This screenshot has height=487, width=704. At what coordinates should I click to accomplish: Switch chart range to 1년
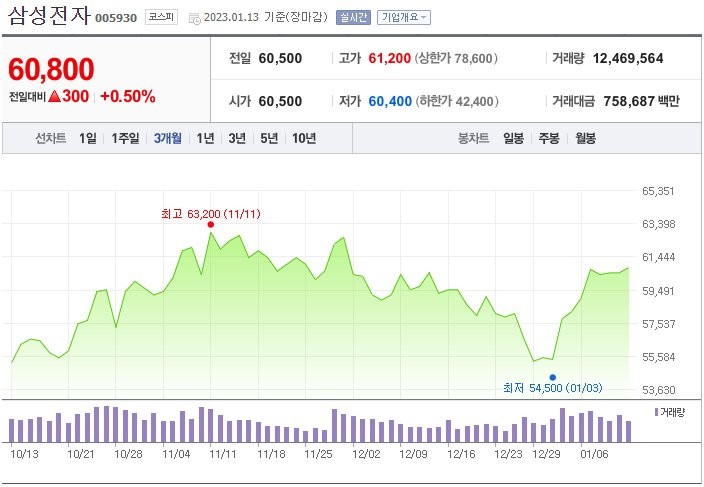[x=205, y=138]
